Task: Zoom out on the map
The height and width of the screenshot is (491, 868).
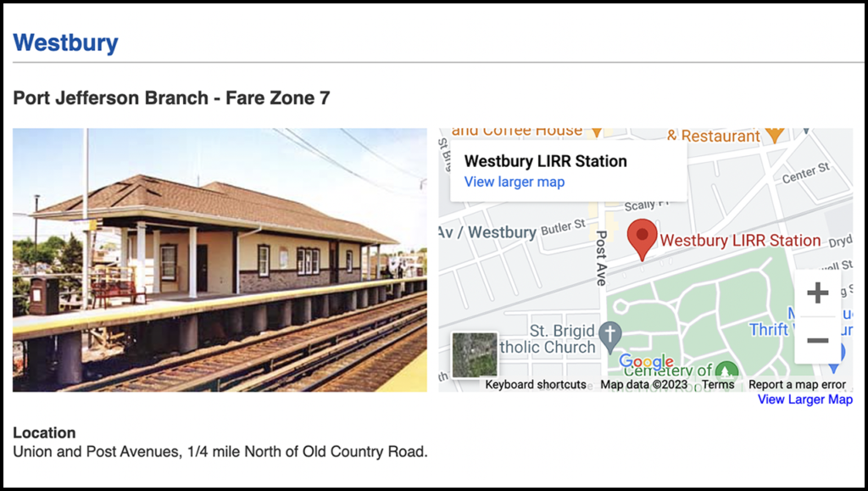Action: tap(817, 340)
